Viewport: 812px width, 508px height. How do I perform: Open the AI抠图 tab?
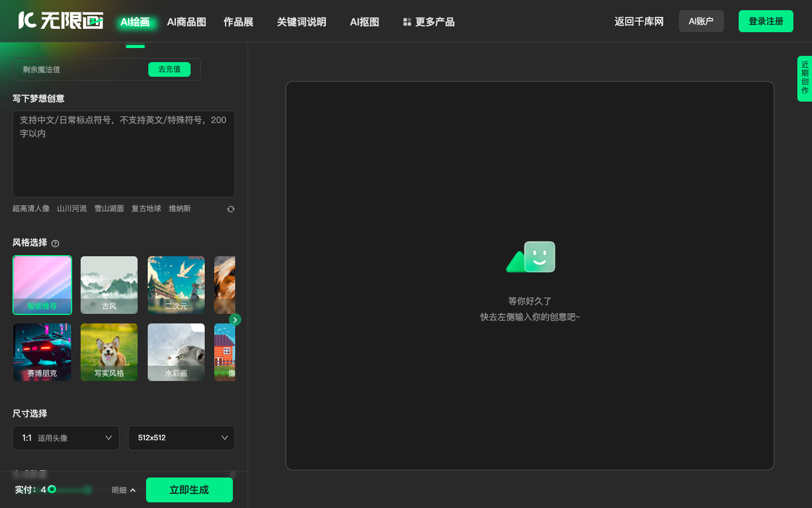pos(364,22)
